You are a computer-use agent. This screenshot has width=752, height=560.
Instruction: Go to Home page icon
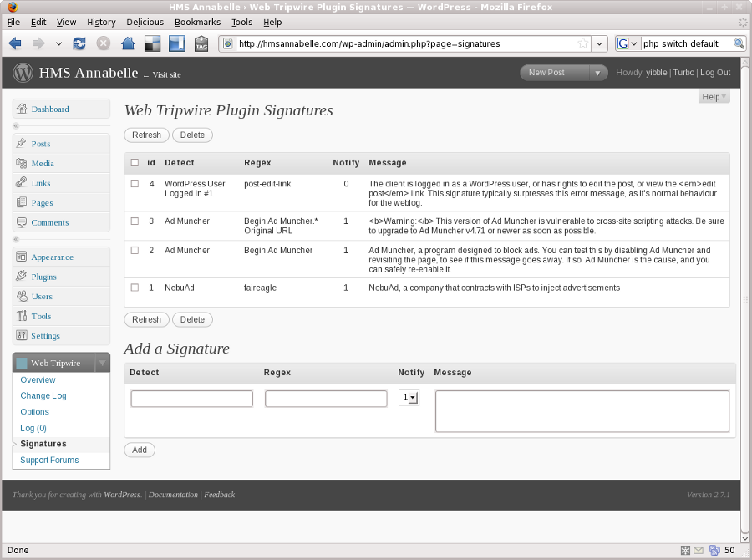click(128, 43)
